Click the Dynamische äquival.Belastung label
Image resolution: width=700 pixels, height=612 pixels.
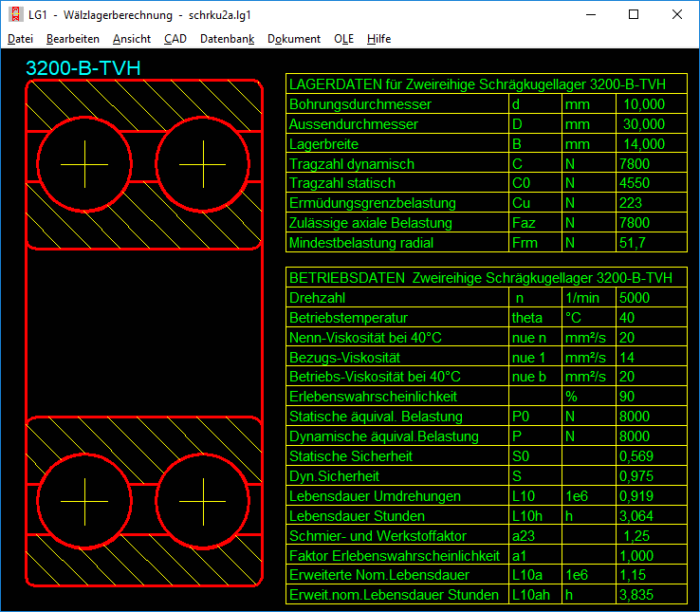(383, 436)
